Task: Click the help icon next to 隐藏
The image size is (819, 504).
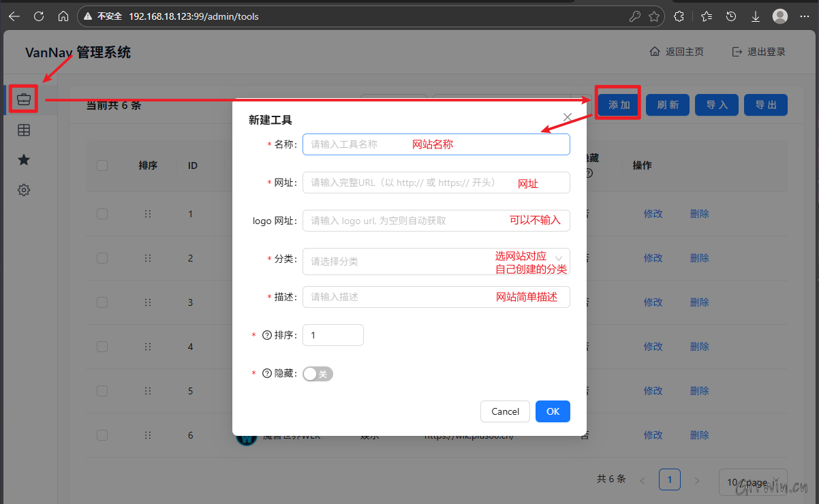Action: (267, 373)
